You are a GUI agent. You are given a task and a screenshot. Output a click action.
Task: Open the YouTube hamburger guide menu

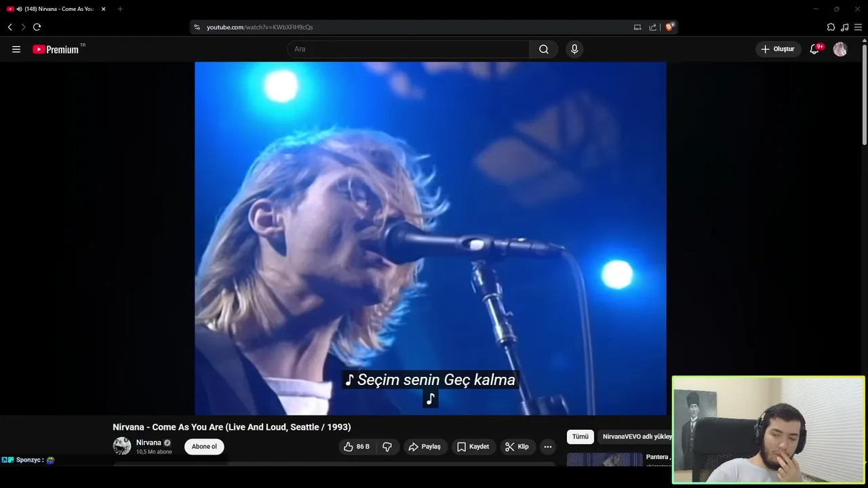[x=16, y=49]
